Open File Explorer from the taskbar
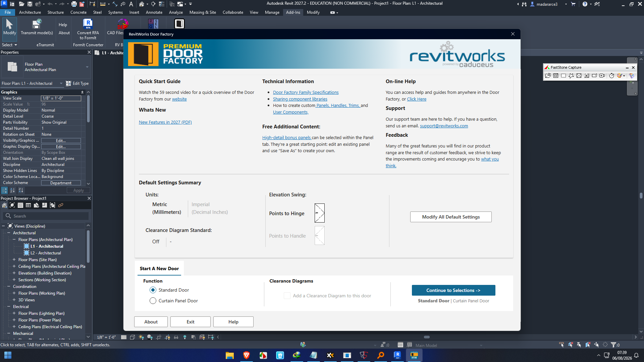 pos(230,355)
